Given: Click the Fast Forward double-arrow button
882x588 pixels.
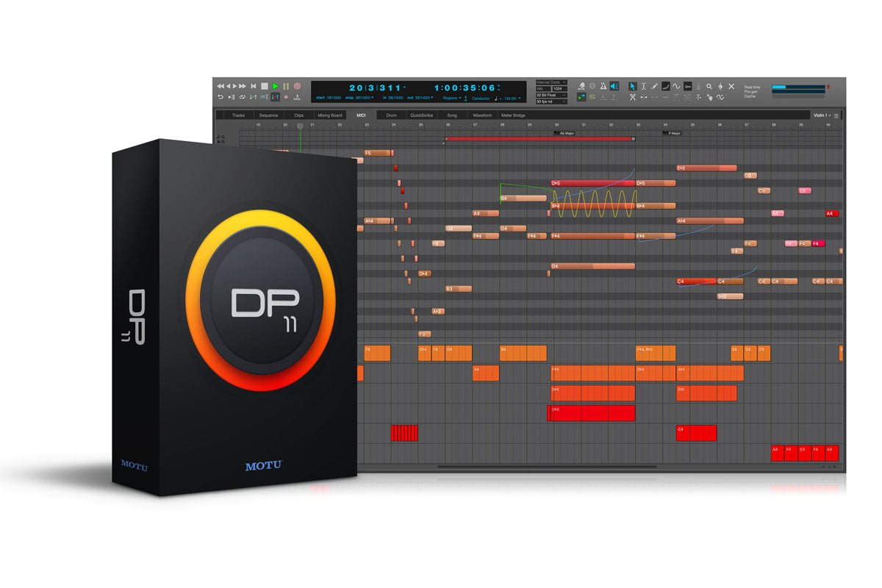Looking at the screenshot, I should [243, 86].
